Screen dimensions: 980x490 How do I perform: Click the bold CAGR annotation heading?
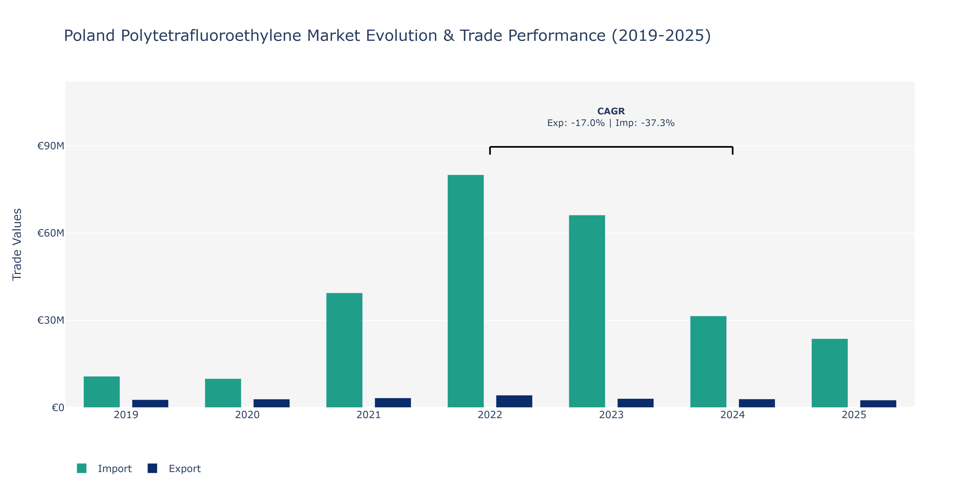coord(611,111)
